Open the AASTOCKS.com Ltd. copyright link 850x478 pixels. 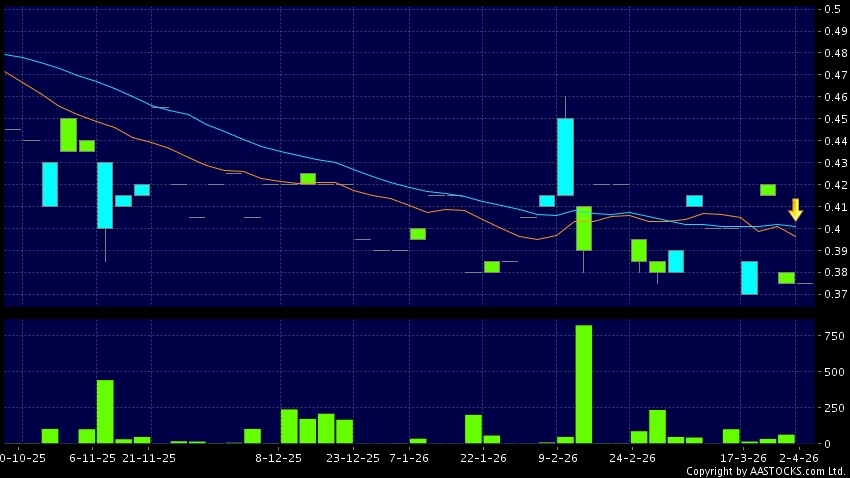(x=765, y=470)
